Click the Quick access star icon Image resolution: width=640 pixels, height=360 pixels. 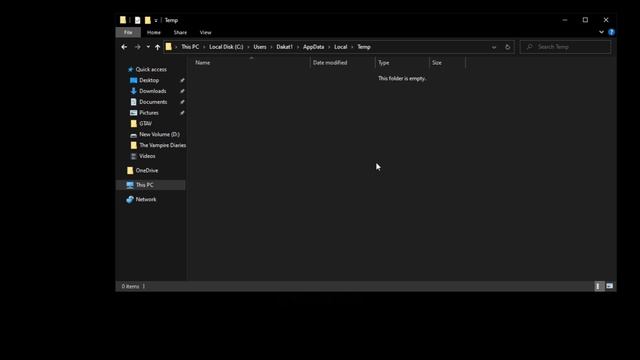point(130,69)
